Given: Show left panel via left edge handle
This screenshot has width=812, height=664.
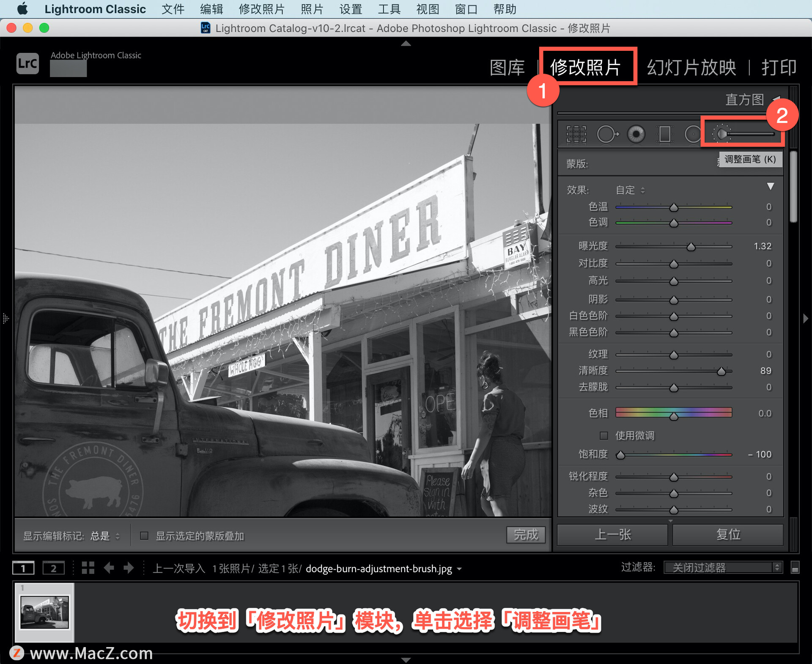Looking at the screenshot, I should coord(5,318).
